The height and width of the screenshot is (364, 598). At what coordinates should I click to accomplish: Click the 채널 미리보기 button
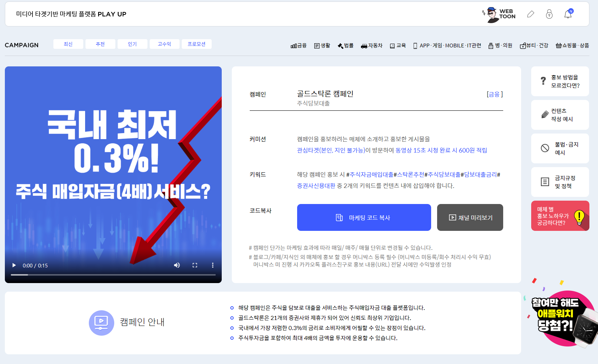coord(470,217)
